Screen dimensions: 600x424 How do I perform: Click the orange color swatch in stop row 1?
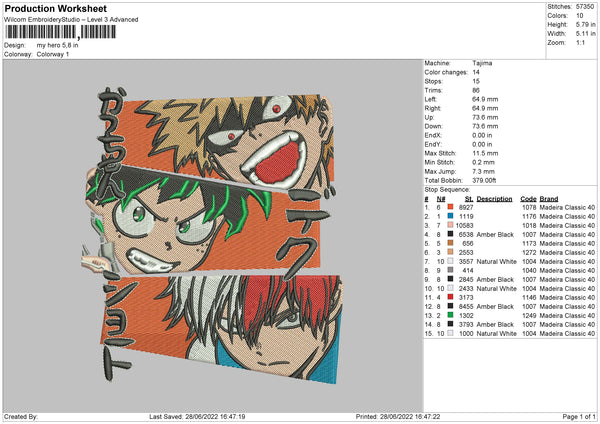coord(450,207)
